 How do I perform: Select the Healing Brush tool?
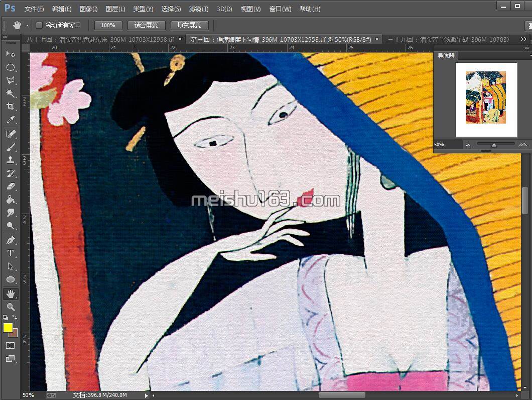(11, 134)
